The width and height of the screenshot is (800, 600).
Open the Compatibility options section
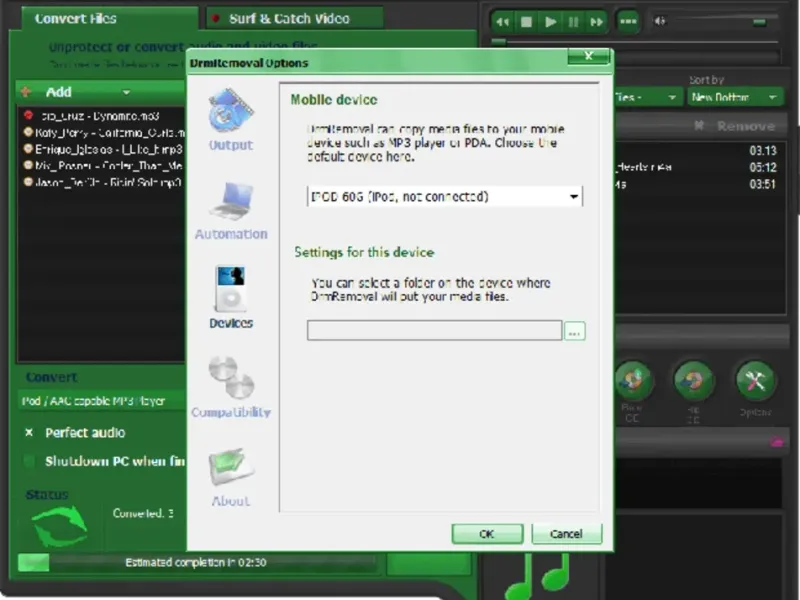231,387
